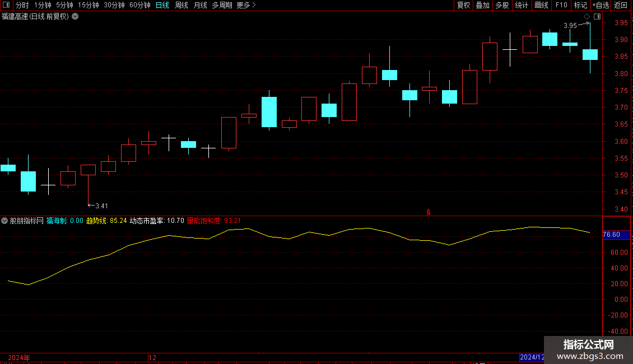The width and height of the screenshot is (633, 364).
Task: Select the 15分钟 period tab
Action: tap(89, 5)
